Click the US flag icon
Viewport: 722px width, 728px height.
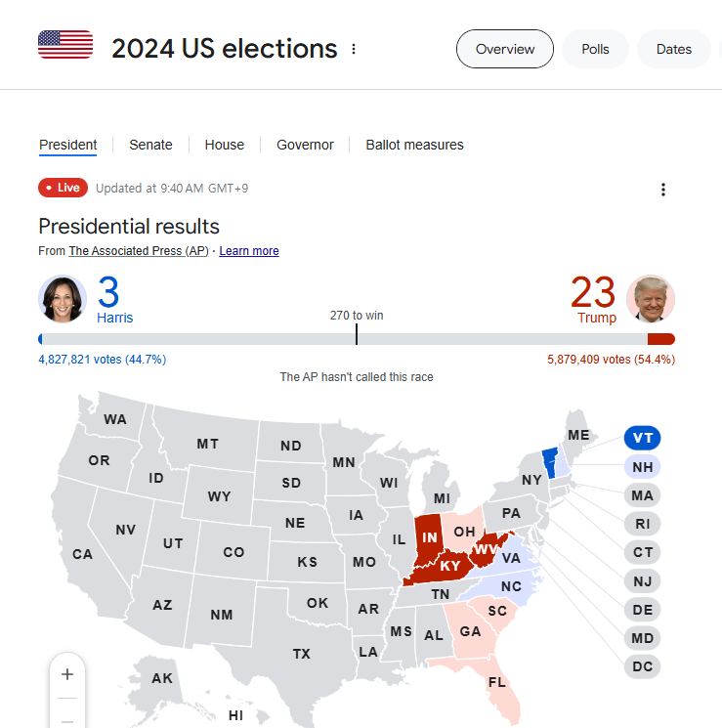coord(65,45)
